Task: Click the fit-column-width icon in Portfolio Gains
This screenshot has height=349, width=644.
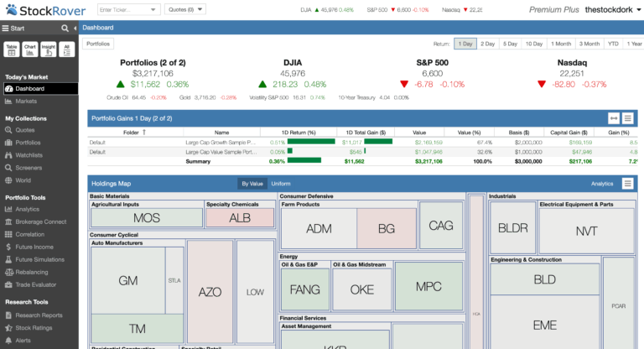Action: click(x=613, y=119)
